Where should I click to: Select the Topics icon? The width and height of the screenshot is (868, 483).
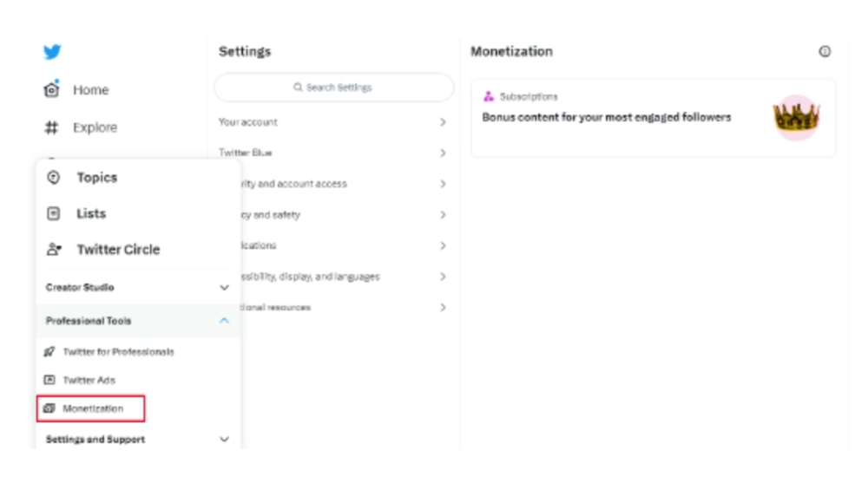(x=53, y=178)
